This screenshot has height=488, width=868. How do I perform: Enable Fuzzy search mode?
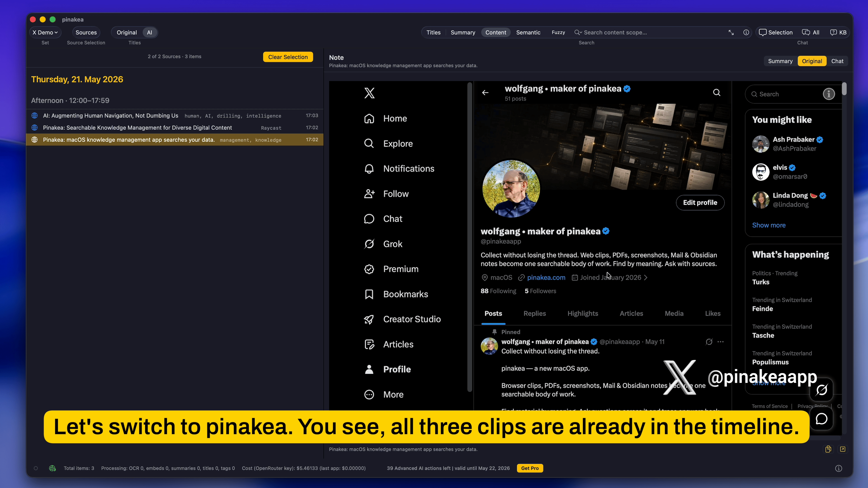click(558, 32)
